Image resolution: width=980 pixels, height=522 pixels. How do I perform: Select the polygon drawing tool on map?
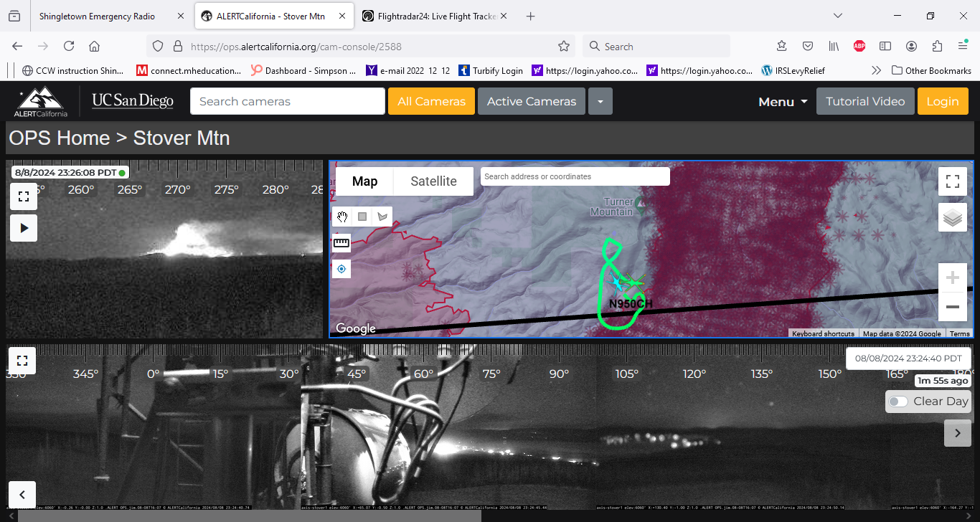[382, 217]
